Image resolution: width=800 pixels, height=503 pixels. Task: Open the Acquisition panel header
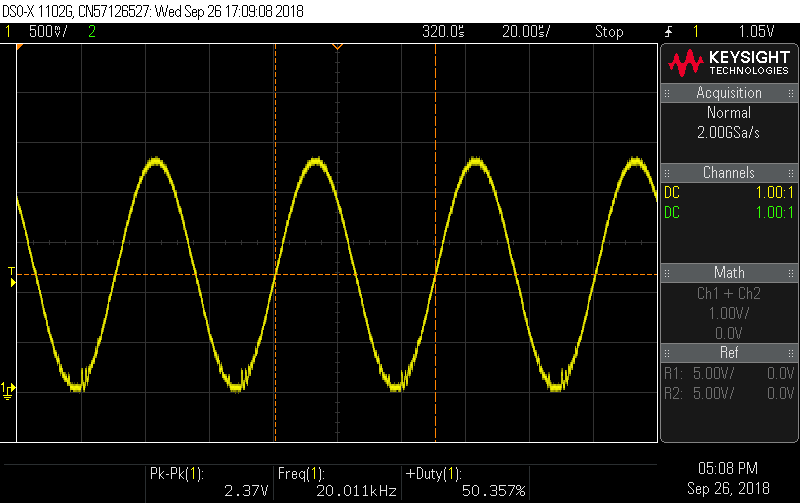(729, 93)
